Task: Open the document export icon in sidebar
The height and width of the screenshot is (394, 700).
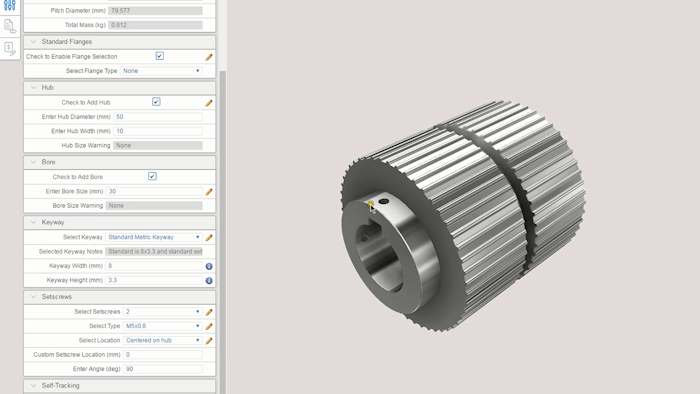Action: pyautogui.click(x=10, y=27)
